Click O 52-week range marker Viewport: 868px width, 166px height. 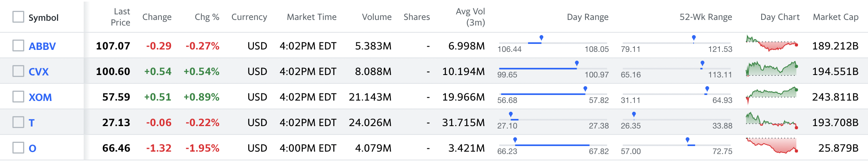687,140
